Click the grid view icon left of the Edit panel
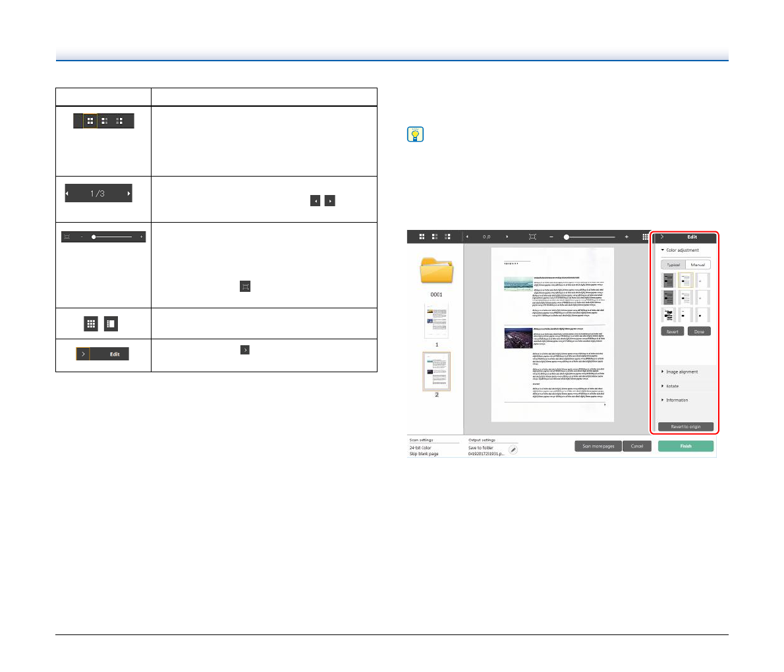This screenshot has height=672, width=784. tap(645, 237)
